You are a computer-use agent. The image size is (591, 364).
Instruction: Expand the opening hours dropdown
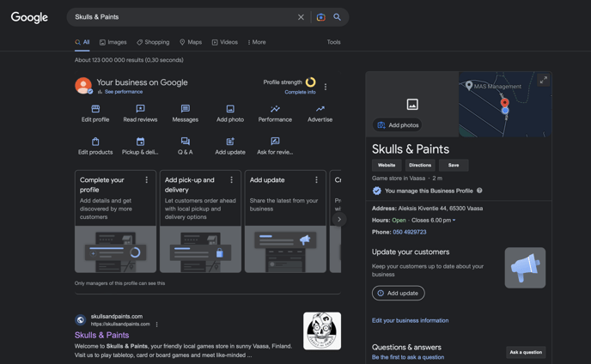coord(454,220)
